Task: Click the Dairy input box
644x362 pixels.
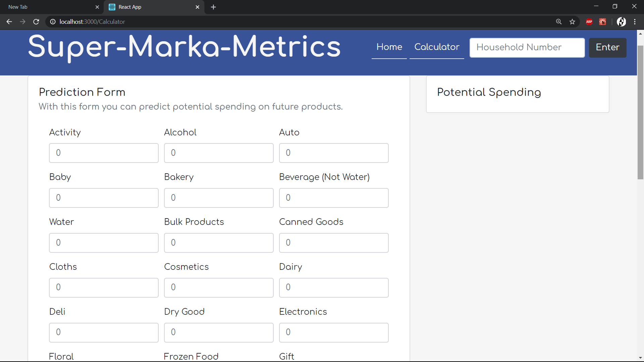Action: click(x=334, y=288)
